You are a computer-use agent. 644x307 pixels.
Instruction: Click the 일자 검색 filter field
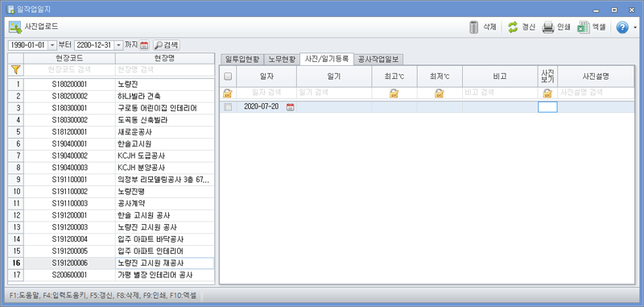tap(266, 93)
